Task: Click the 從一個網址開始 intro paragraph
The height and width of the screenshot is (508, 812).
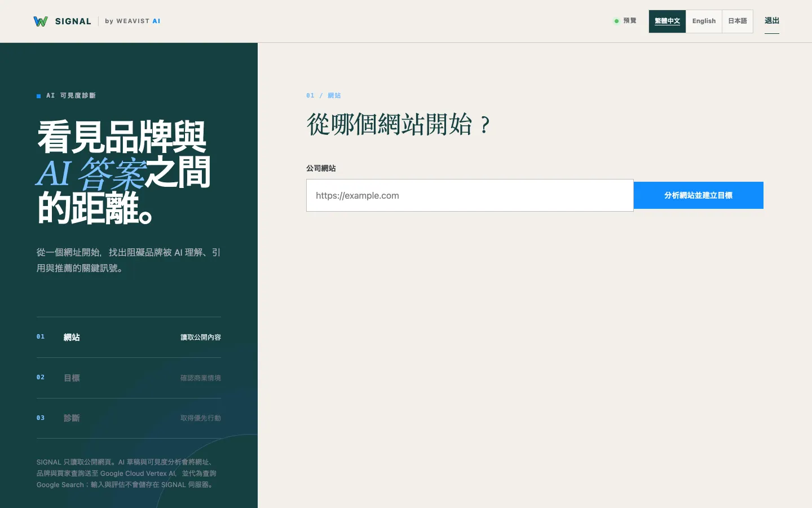Action: [129, 260]
